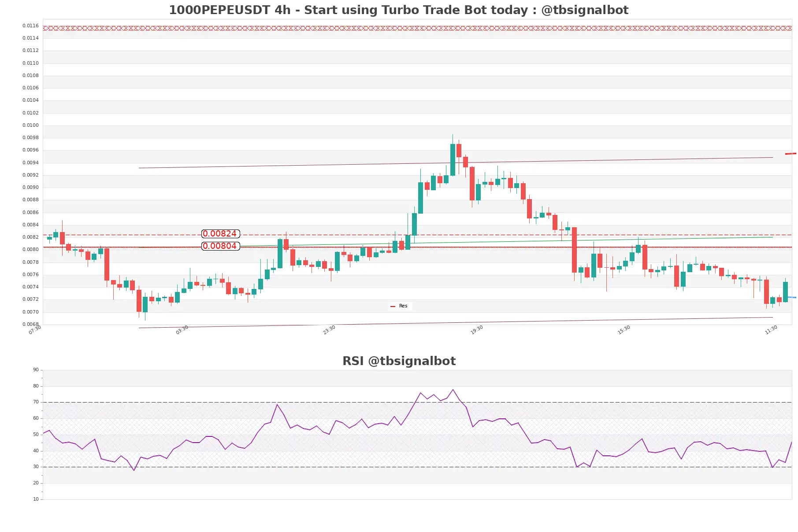This screenshot has width=798, height=532.
Task: Click the 0.0106 y-axis label
Action: click(30, 88)
